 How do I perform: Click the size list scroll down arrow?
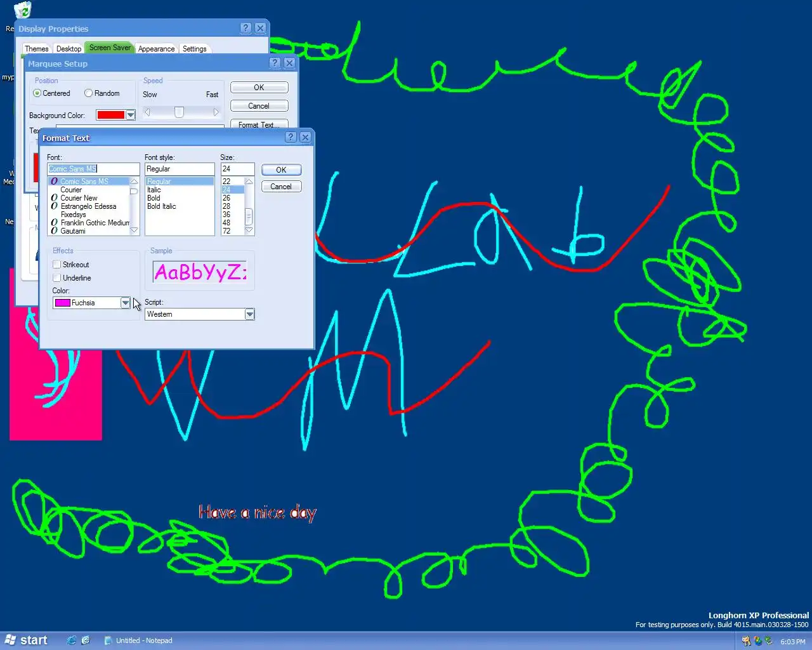[x=249, y=231]
